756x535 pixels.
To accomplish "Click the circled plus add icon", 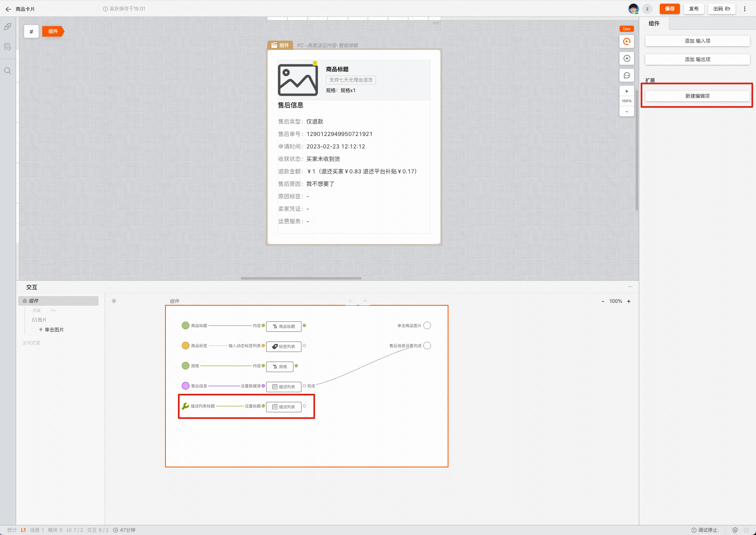I will point(627,58).
